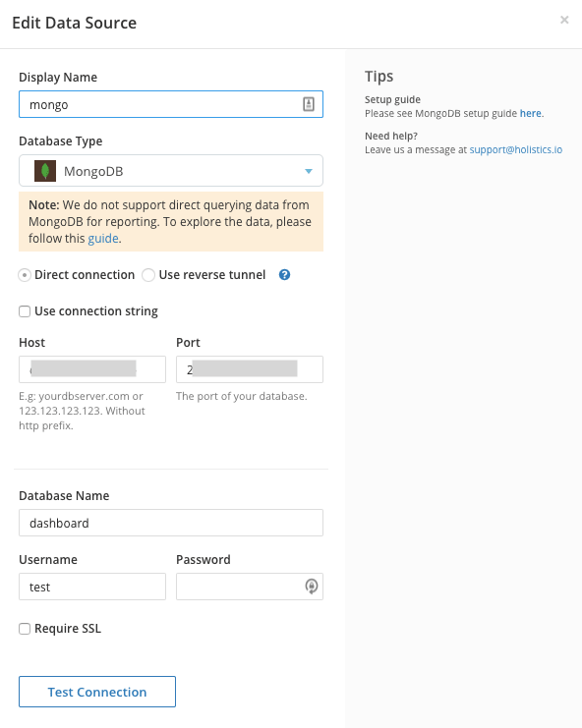Viewport: 582px width, 728px height.
Task: Enable the Use connection string checkbox
Action: tap(25, 311)
